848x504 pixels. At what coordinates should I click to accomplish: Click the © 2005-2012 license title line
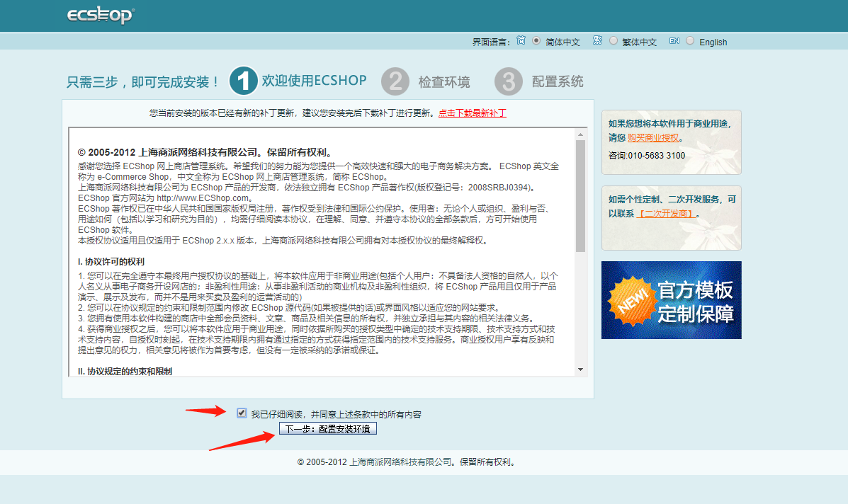click(205, 152)
